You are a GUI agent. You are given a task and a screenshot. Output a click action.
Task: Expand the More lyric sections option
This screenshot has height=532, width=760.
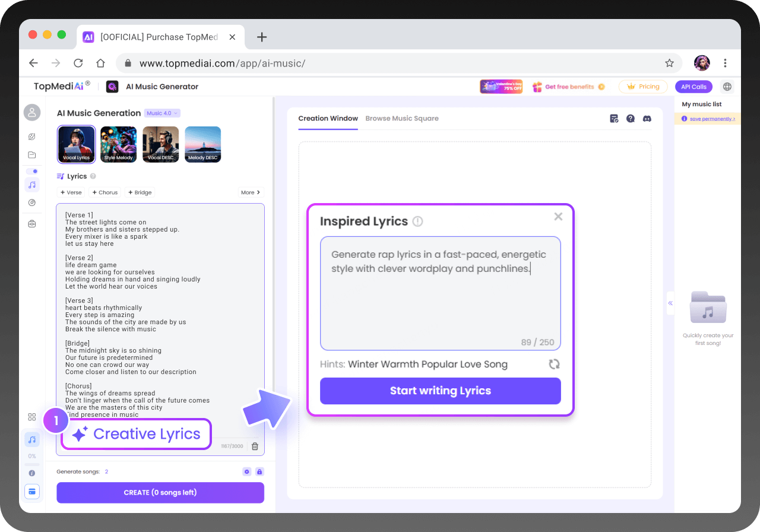(251, 192)
